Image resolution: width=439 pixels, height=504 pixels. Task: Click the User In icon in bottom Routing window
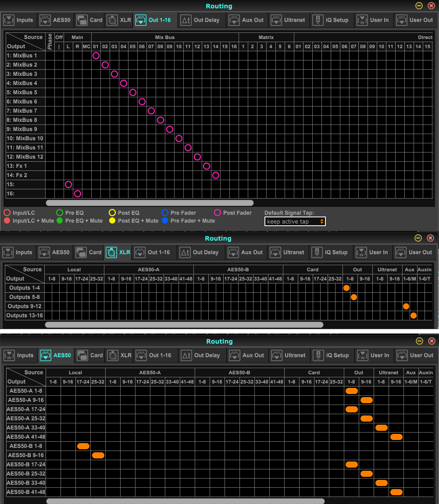[363, 355]
